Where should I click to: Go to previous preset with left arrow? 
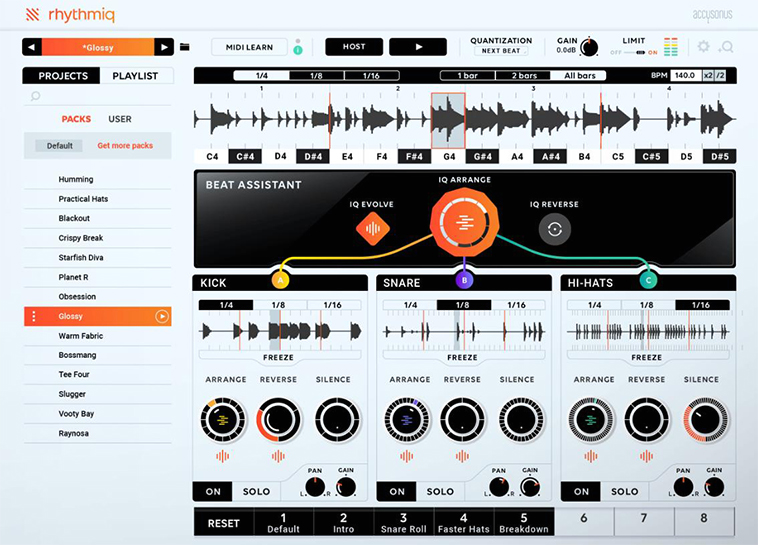(32, 47)
